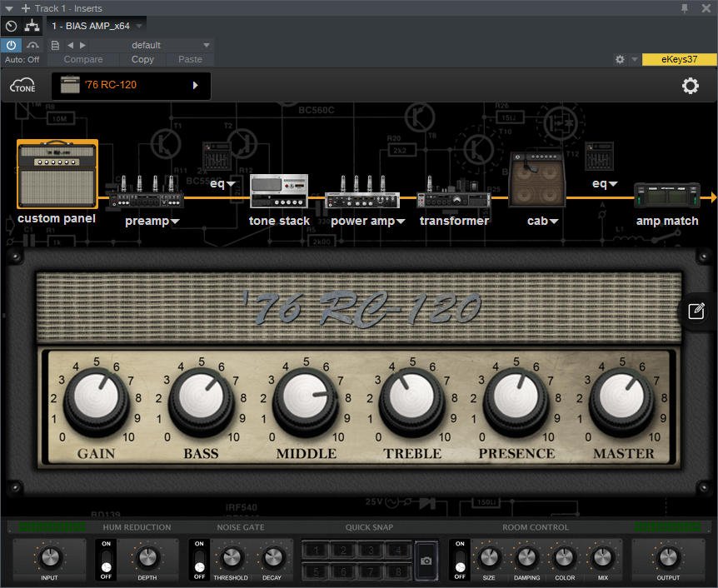
Task: Click the hum reduction DEPTH knob
Action: (x=147, y=557)
